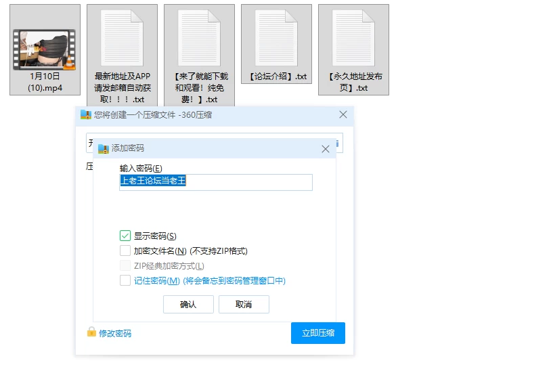Viewport: 551px width, 392px height.
Task: Click the 记住密码 blue link text
Action: pos(157,280)
